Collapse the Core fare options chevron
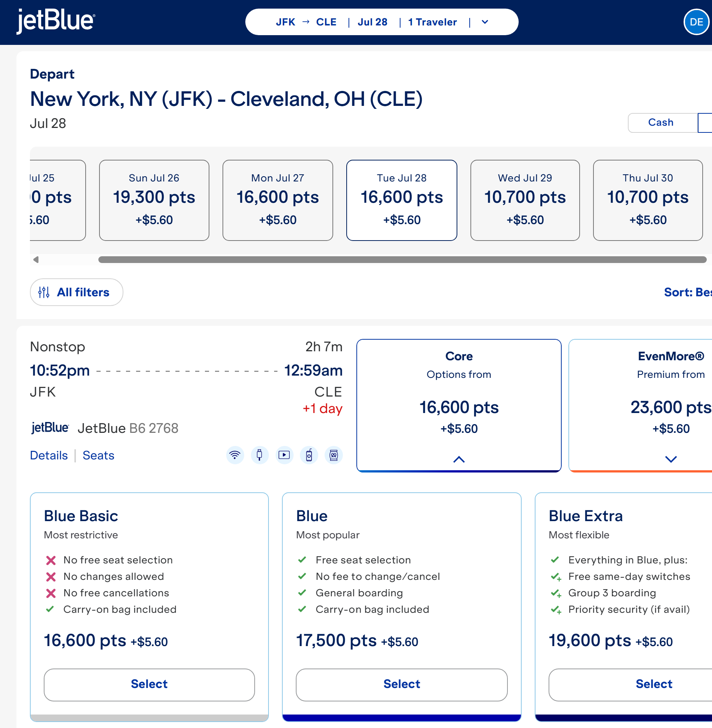Image resolution: width=712 pixels, height=728 pixels. [459, 459]
